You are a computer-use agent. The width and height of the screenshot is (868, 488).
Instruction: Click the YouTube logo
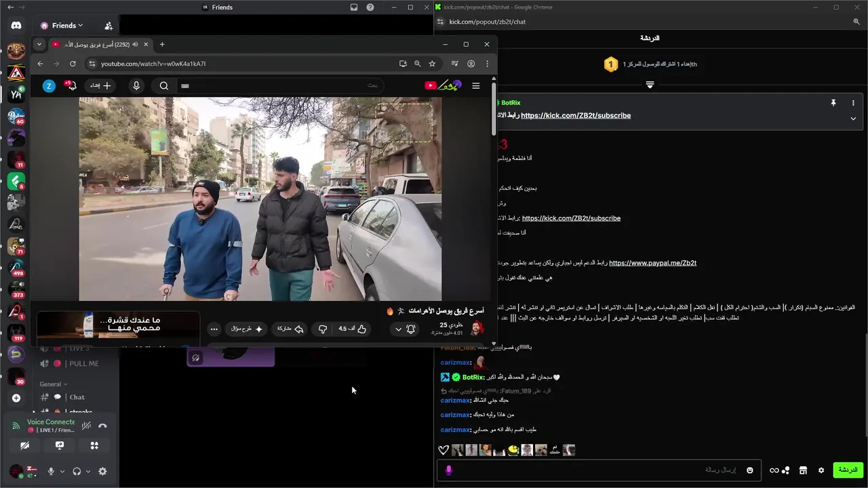442,85
